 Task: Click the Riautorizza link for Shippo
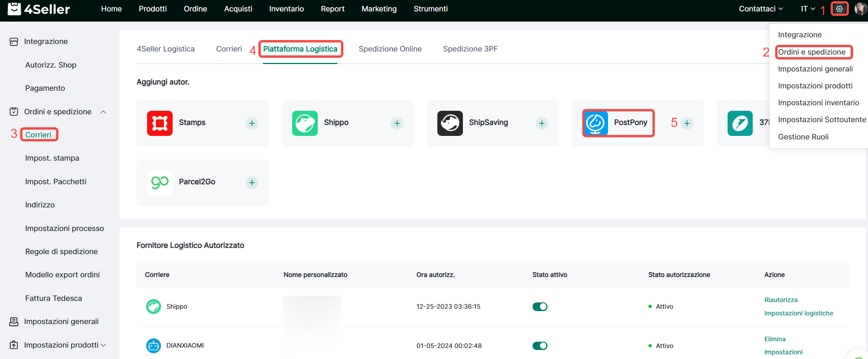(x=781, y=300)
